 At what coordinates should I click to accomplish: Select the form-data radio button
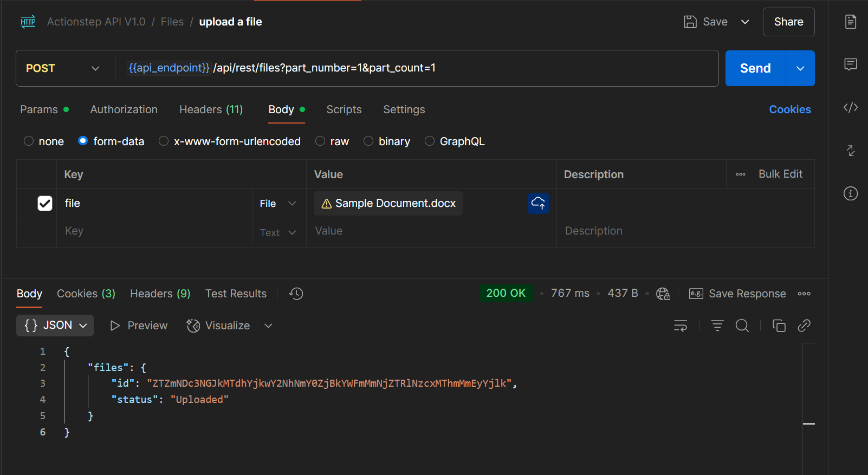[x=83, y=141]
